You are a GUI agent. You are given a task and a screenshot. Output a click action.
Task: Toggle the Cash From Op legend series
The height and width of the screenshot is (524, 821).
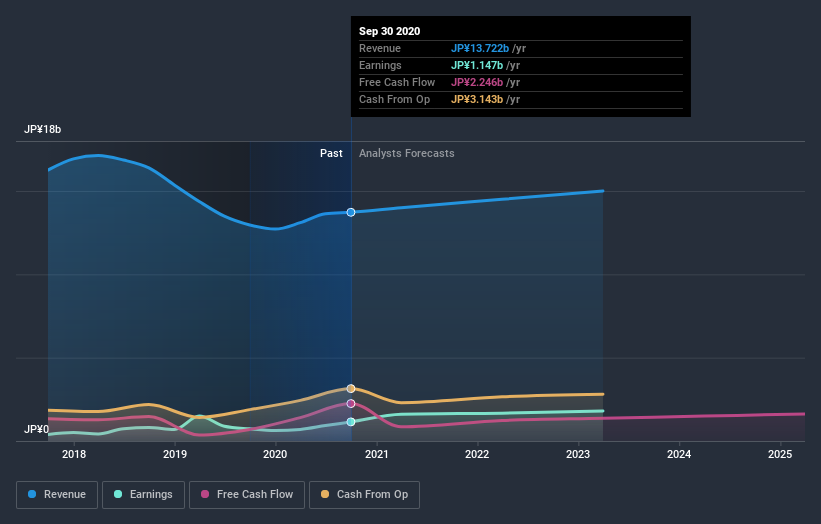(x=364, y=495)
